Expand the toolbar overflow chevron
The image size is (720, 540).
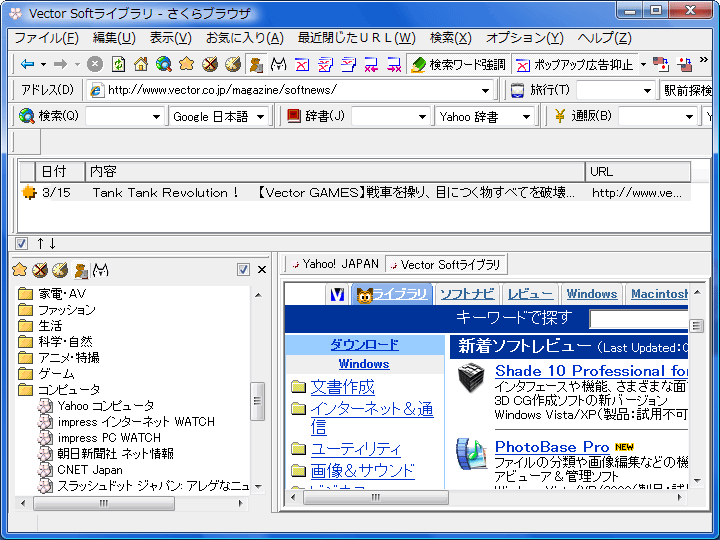click(703, 60)
